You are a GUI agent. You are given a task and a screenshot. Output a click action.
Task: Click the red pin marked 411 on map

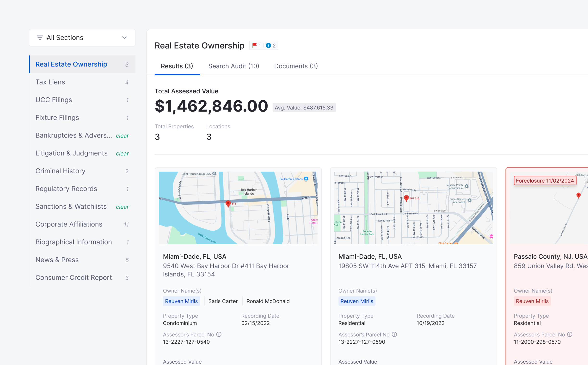[228, 204]
